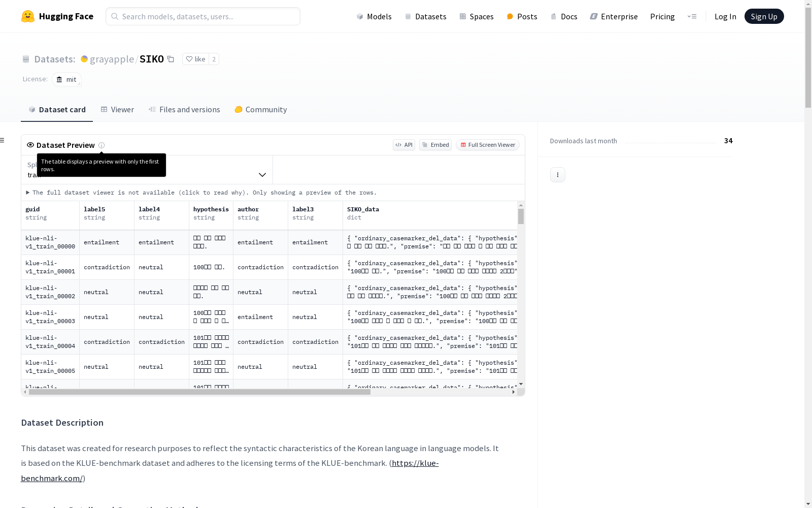Image resolution: width=812 pixels, height=508 pixels.
Task: Click the downloads count 34
Action: 728,141
